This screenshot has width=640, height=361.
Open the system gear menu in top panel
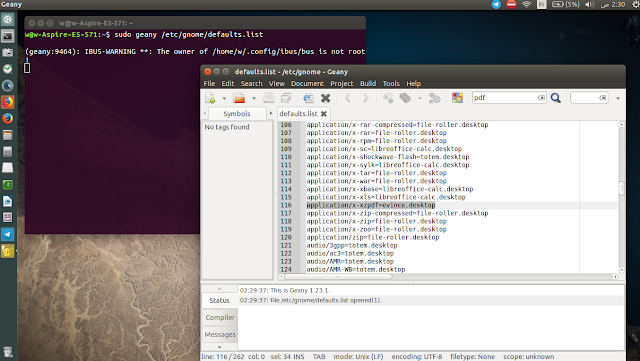(636, 4)
